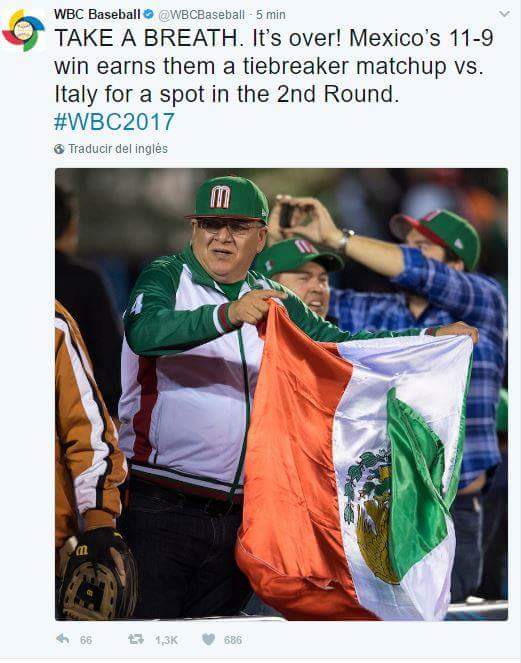Like the tweet with the heart icon
The image size is (521, 663).
[208, 639]
